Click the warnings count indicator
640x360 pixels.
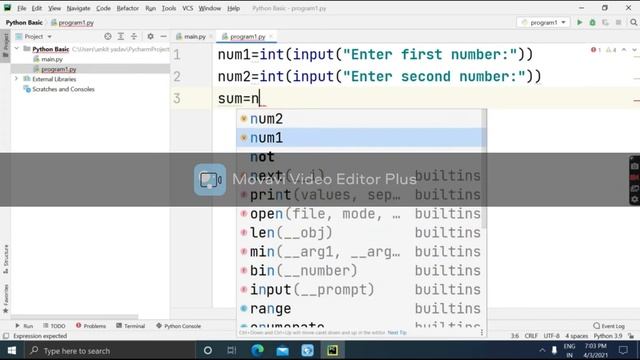tap(611, 50)
